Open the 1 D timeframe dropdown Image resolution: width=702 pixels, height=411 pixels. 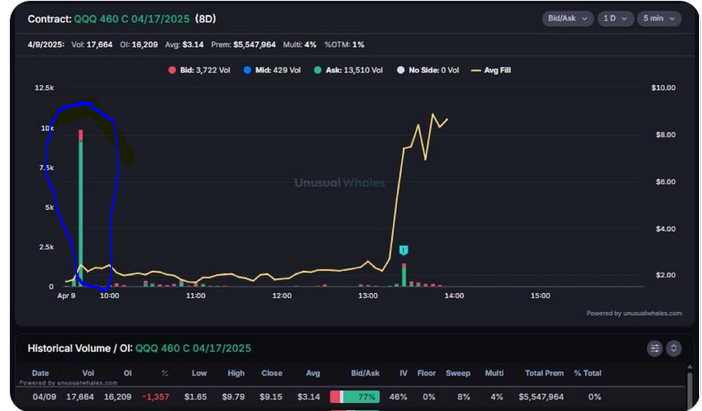coord(615,18)
